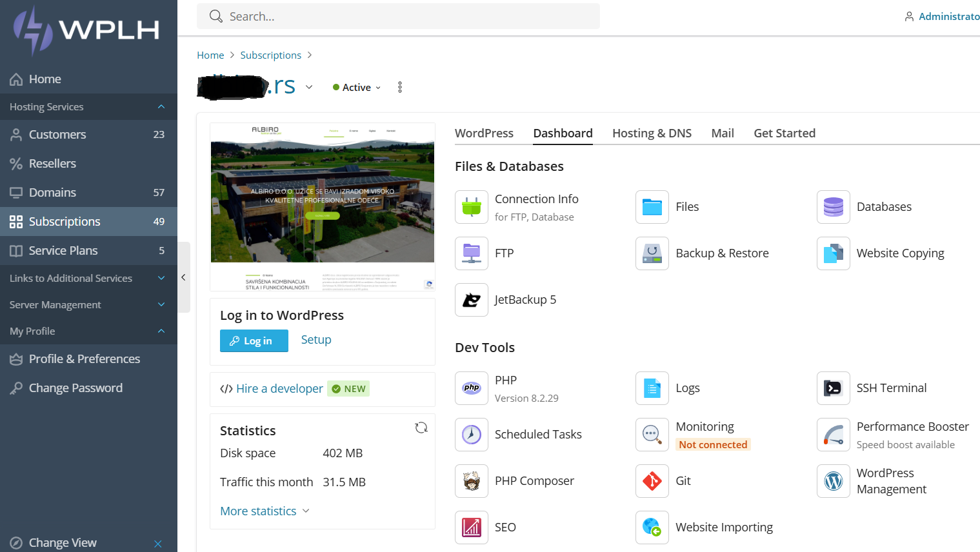Select the Dashboard tab
980x552 pixels.
pyautogui.click(x=563, y=133)
